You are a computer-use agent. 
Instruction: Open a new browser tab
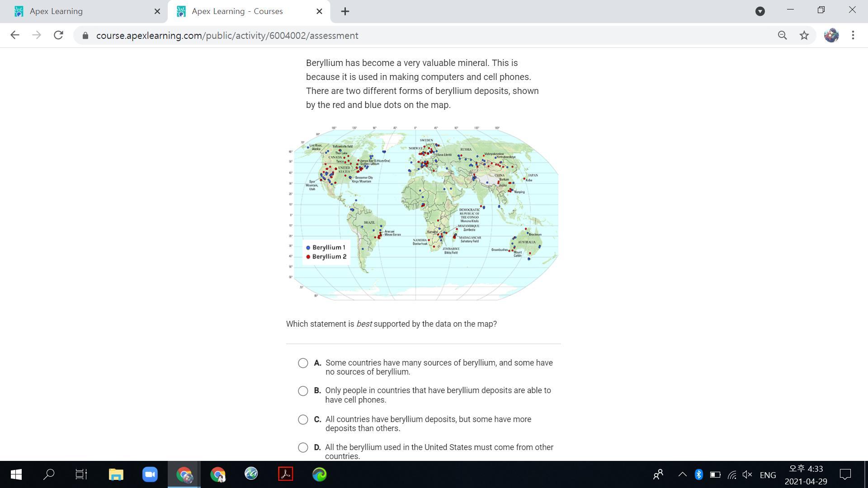pos(345,11)
